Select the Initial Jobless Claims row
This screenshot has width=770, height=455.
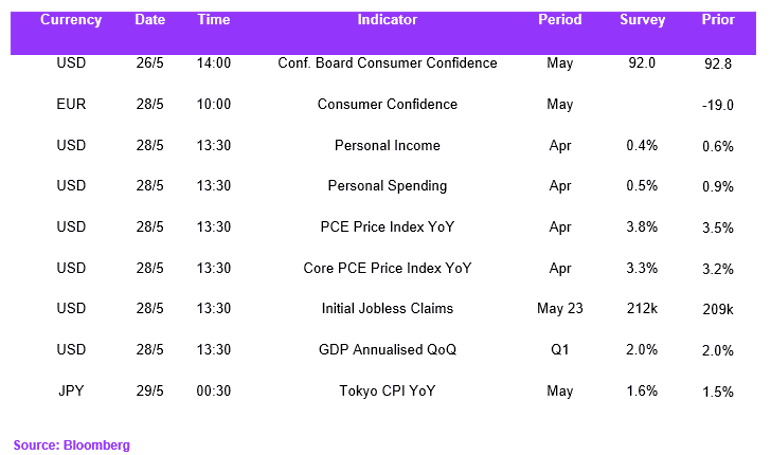pos(383,308)
